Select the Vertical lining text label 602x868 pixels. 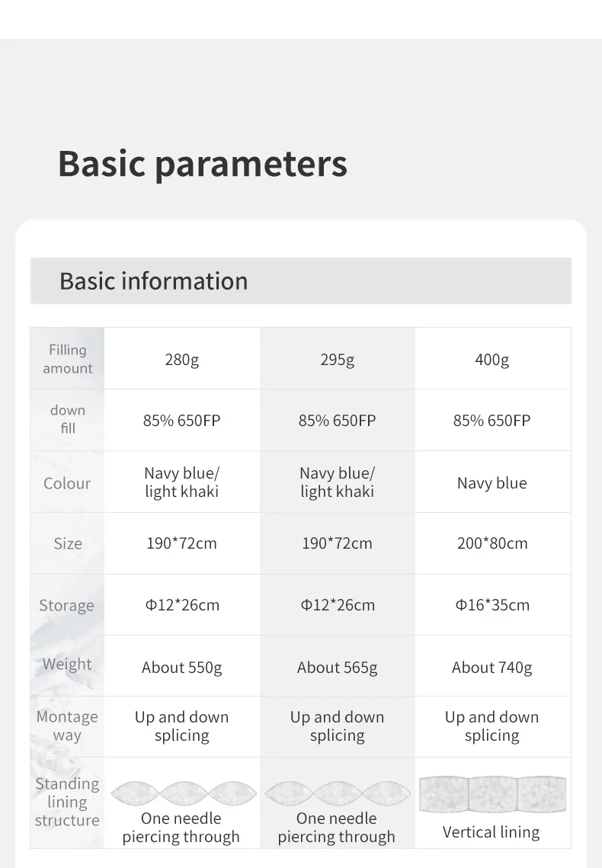coord(492,832)
